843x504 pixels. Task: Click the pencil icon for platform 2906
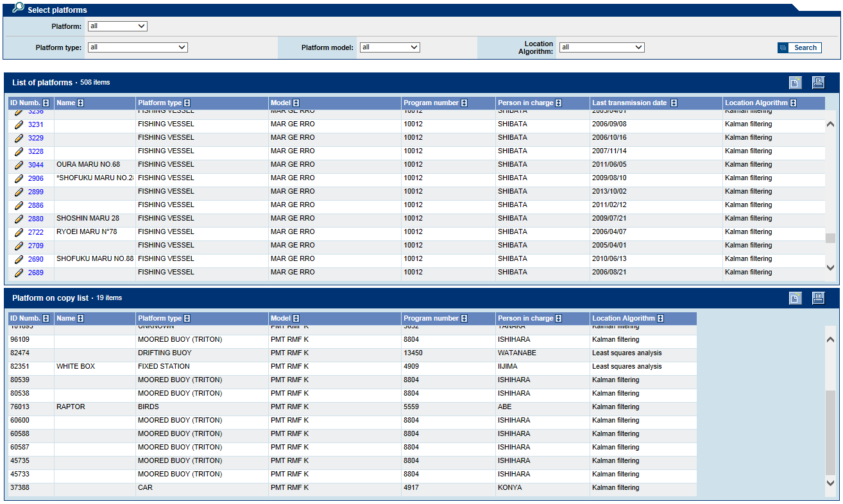coord(19,178)
